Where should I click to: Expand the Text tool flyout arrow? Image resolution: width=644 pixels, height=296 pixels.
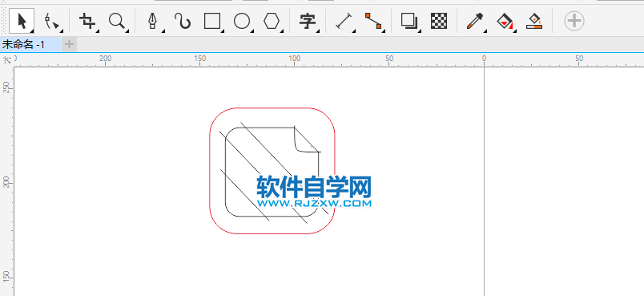coord(318,31)
